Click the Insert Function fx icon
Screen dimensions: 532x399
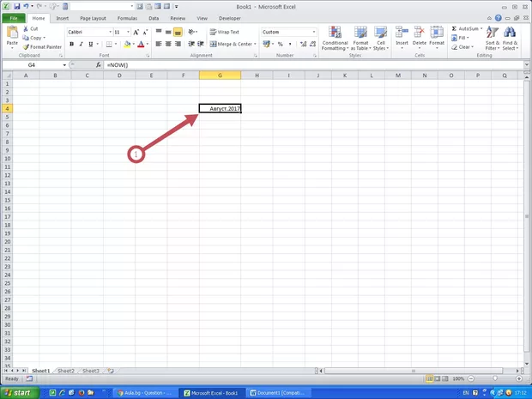pos(99,65)
